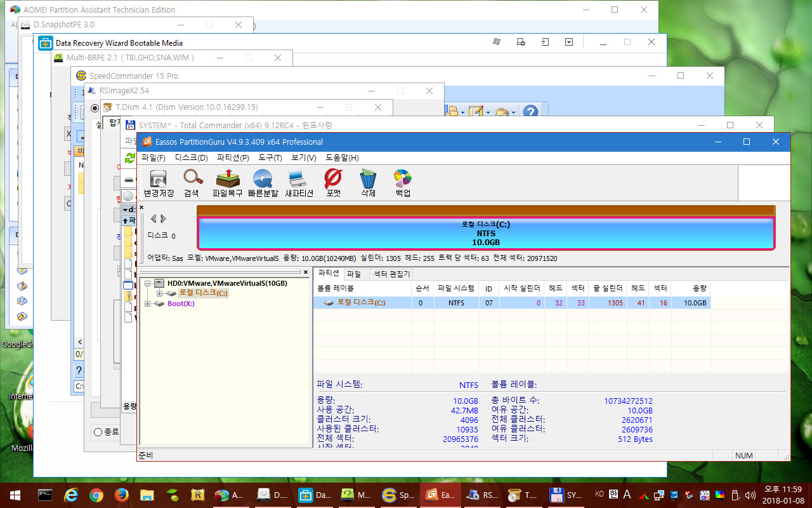
Task: Open the 파일복구 (File recovery) tool
Action: pos(227,184)
